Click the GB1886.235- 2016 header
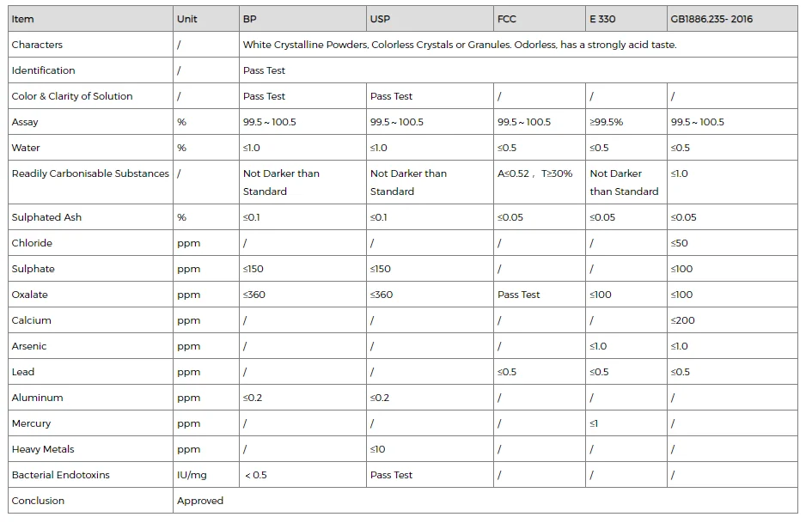This screenshot has width=812, height=523. [732, 19]
